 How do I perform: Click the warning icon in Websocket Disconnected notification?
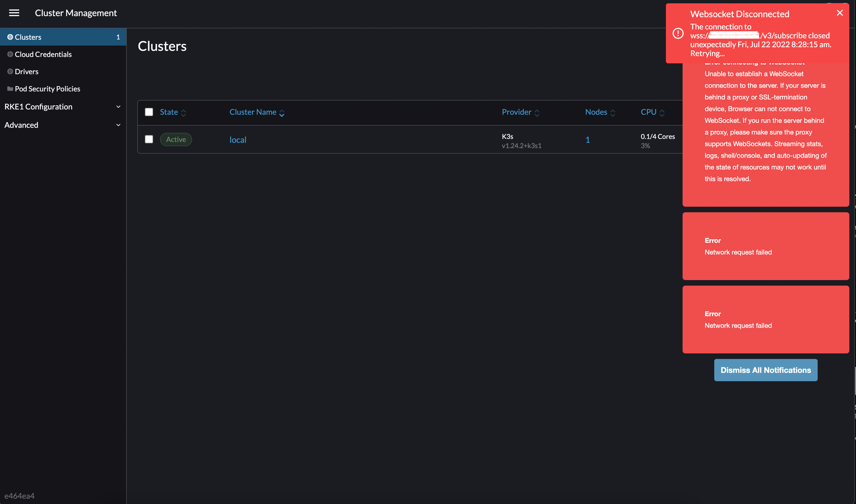click(678, 33)
